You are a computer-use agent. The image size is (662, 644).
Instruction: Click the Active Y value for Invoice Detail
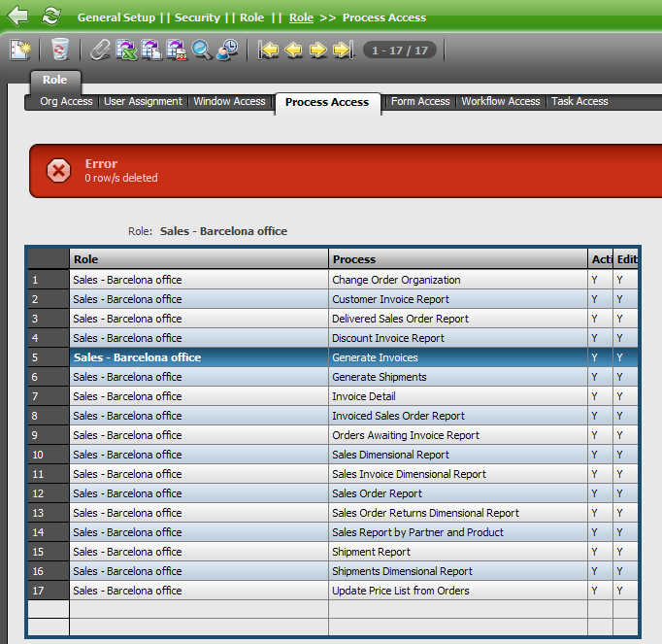click(x=594, y=396)
